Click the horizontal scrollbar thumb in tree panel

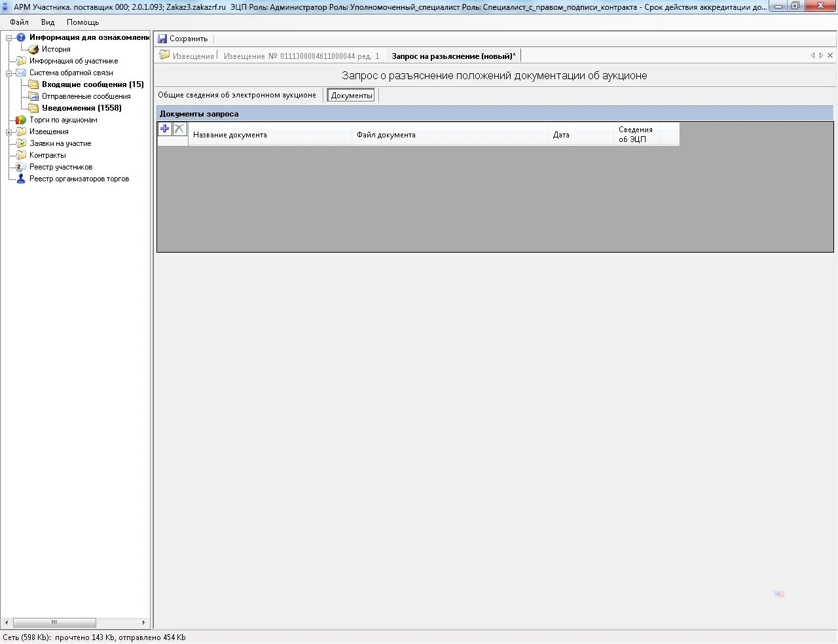[x=54, y=622]
